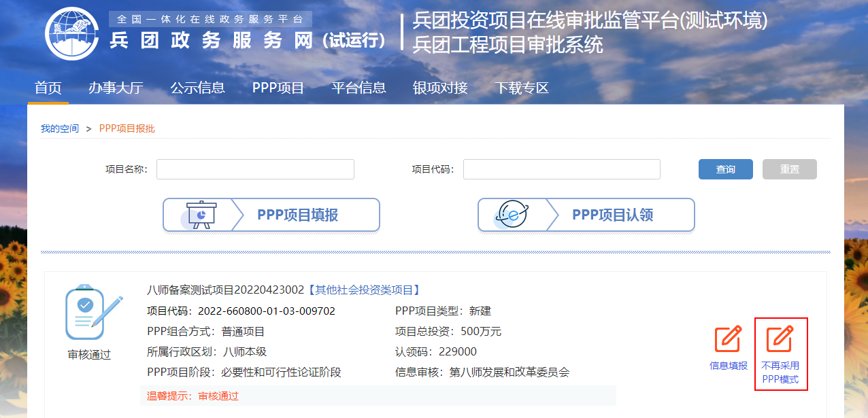Select PPP项目 in the top navigation
The image size is (868, 418).
(x=278, y=88)
